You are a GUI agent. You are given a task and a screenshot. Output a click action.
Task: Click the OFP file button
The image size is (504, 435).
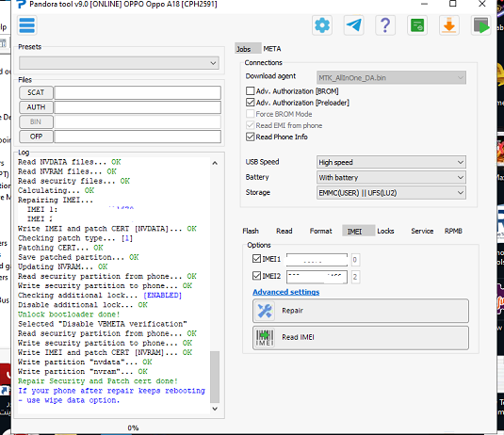tap(36, 137)
